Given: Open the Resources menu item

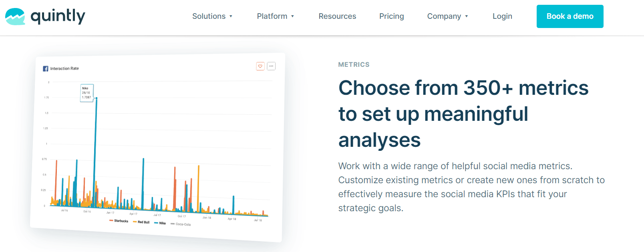Looking at the screenshot, I should pos(337,16).
